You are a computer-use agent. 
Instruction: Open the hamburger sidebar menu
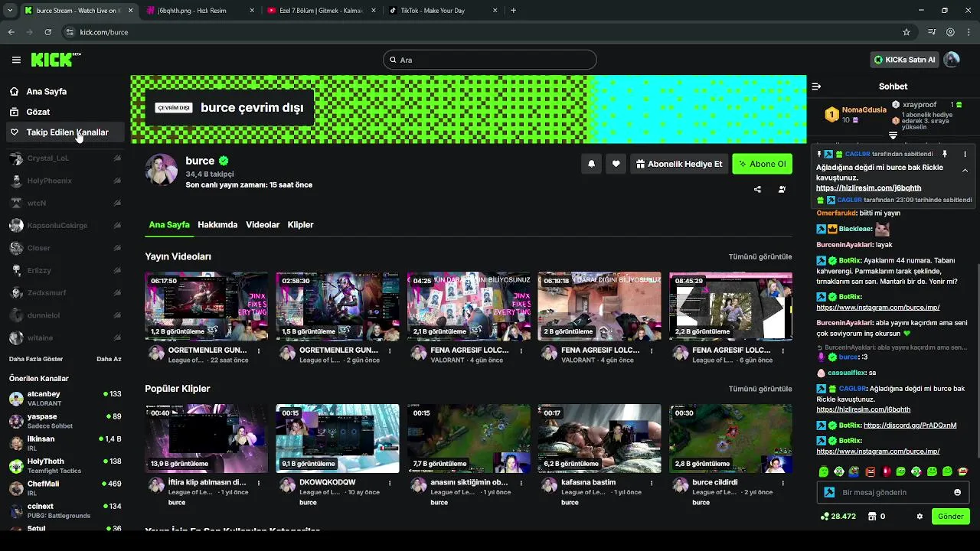click(16, 60)
